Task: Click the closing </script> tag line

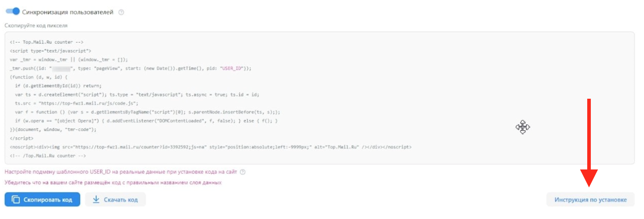Action: pos(22,138)
